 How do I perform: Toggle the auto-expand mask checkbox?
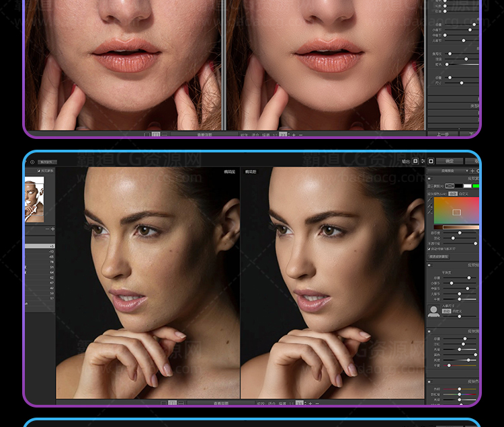(x=429, y=249)
